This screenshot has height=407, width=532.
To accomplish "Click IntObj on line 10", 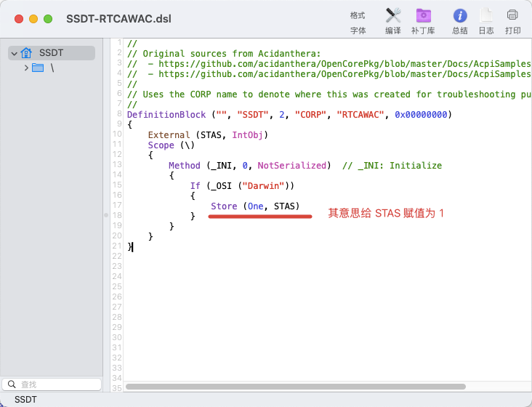I will pos(247,135).
